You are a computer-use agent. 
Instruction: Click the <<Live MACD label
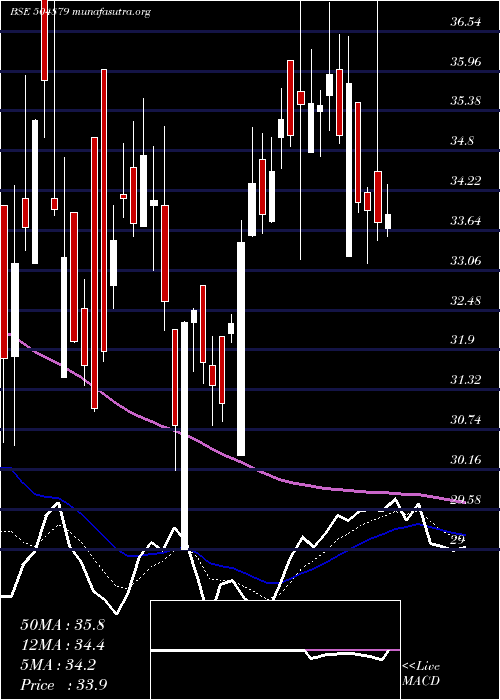pos(421,674)
